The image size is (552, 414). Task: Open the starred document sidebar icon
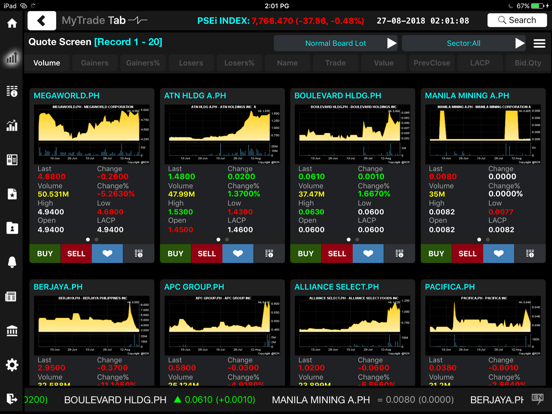pos(12,194)
